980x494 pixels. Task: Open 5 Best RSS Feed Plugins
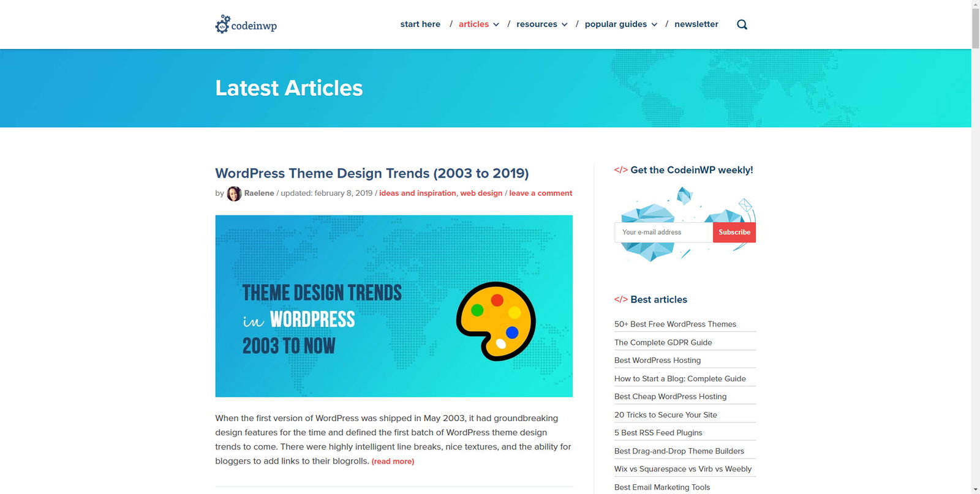tap(658, 432)
